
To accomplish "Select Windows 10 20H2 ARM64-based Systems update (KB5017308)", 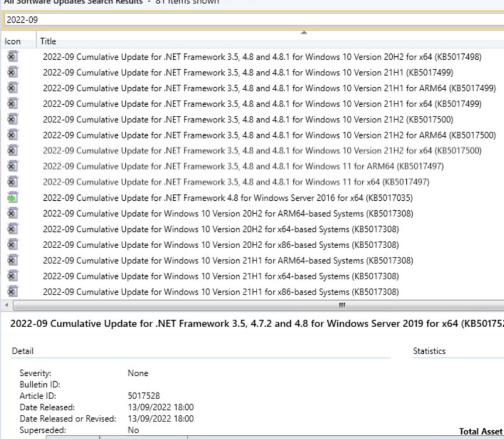I will coord(228,214).
